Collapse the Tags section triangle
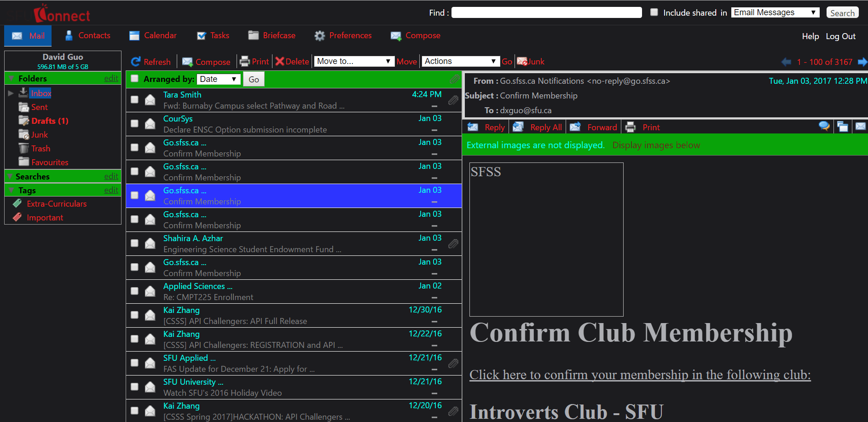 (11, 191)
